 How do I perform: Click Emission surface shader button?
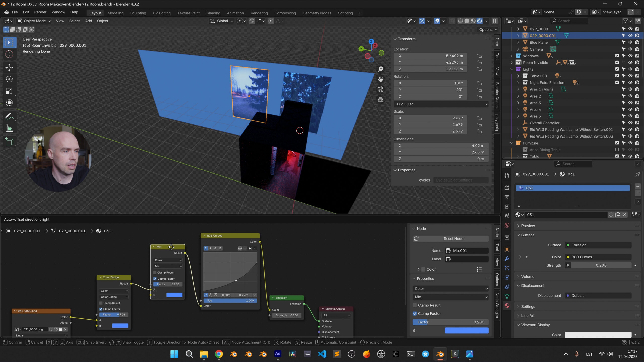coord(598,245)
